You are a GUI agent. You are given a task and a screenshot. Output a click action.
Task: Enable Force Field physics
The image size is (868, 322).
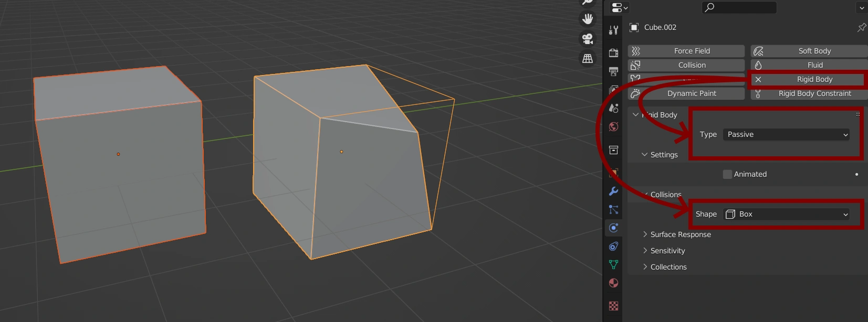pos(686,51)
